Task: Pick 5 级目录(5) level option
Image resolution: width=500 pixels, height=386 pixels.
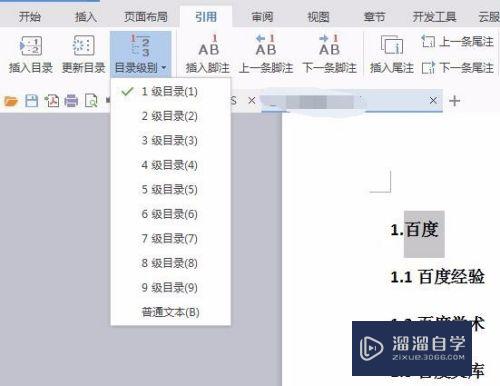Action: coord(170,189)
